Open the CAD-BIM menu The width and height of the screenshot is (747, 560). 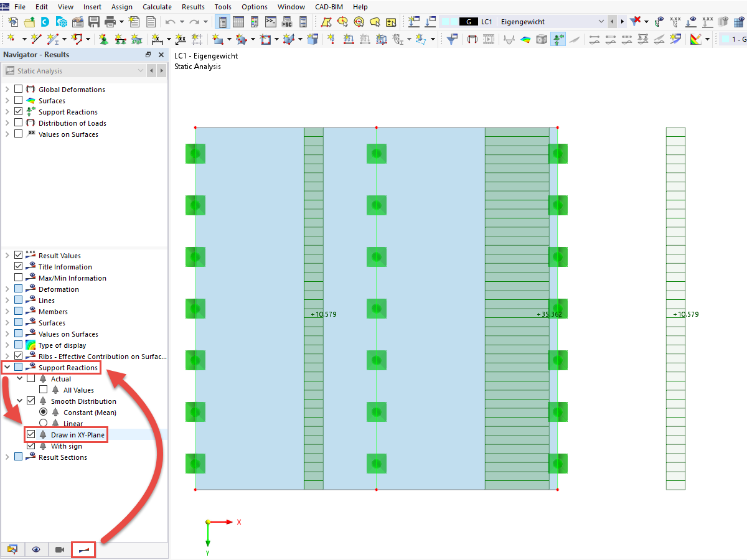[x=329, y=7]
